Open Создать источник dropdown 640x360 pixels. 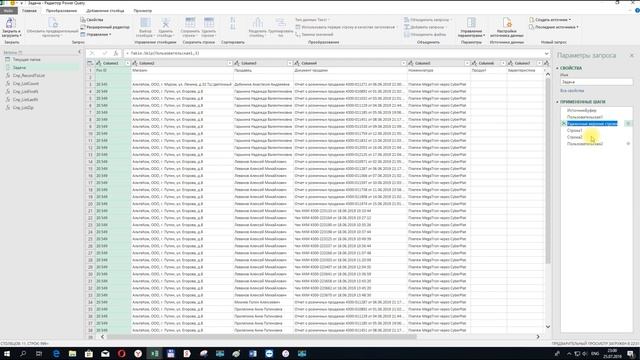click(550, 20)
